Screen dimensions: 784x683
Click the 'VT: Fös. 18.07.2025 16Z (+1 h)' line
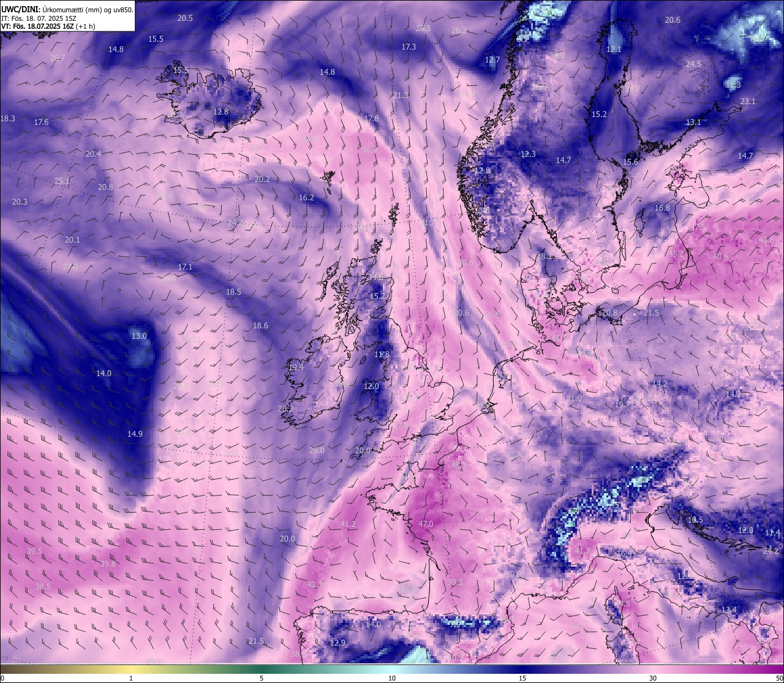pyautogui.click(x=48, y=26)
